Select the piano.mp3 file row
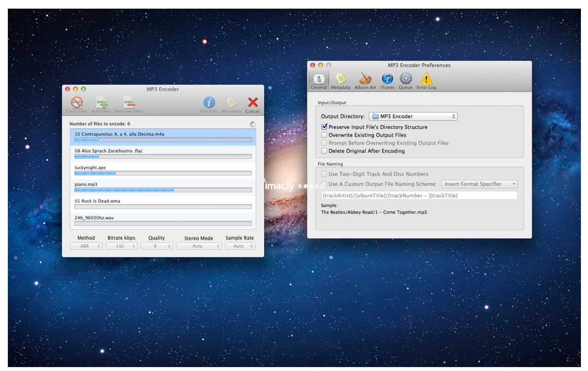This screenshot has height=371, width=588. (x=163, y=187)
